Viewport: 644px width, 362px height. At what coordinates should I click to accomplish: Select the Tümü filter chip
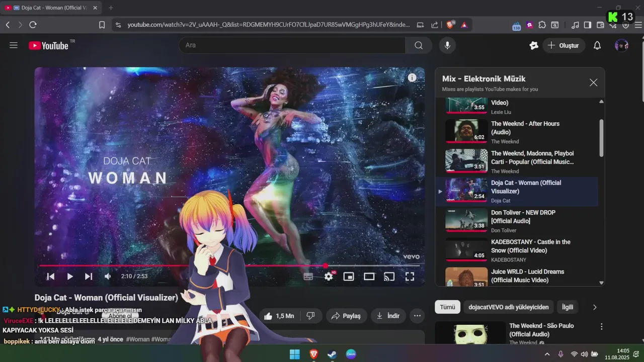point(447,307)
